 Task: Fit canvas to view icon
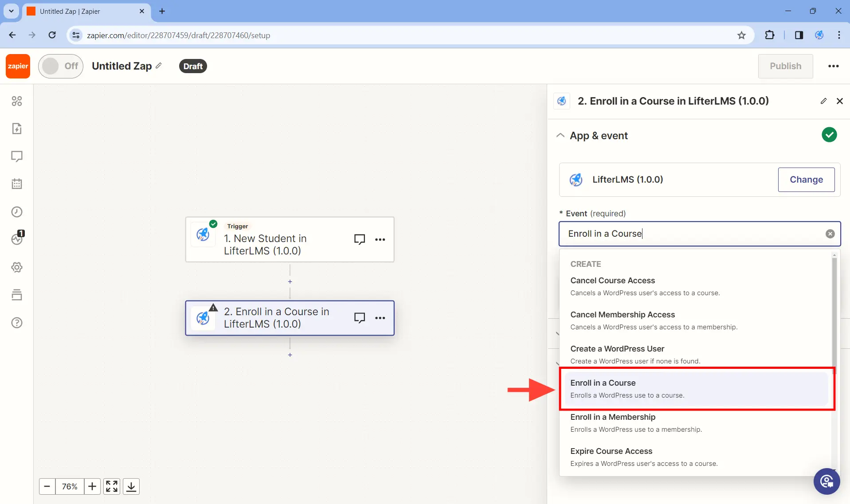[112, 486]
